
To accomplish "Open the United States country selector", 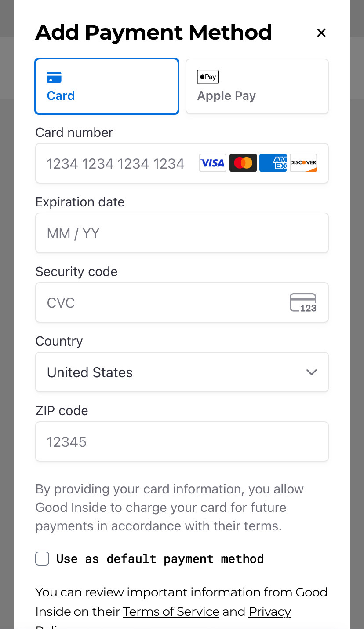I will pyautogui.click(x=182, y=372).
